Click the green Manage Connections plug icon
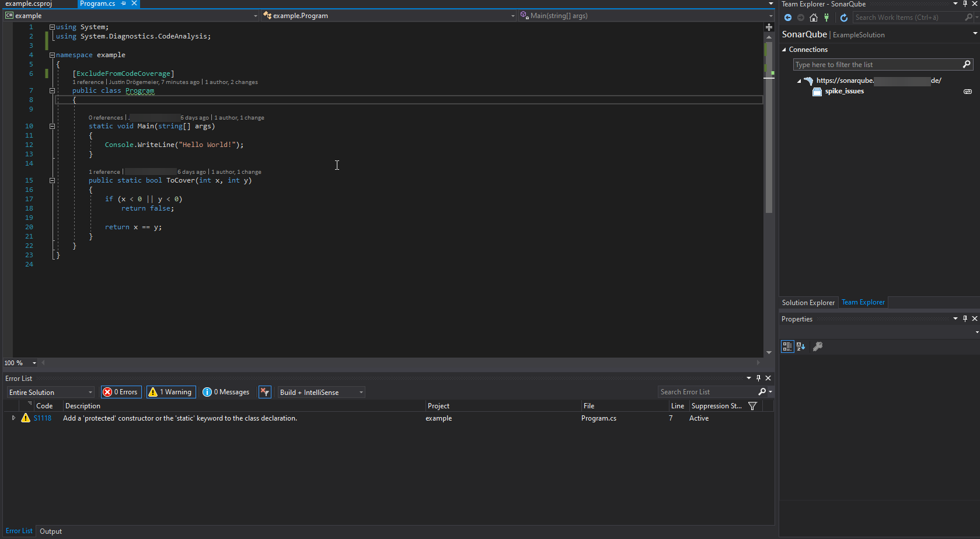This screenshot has width=980, height=539. (x=826, y=17)
